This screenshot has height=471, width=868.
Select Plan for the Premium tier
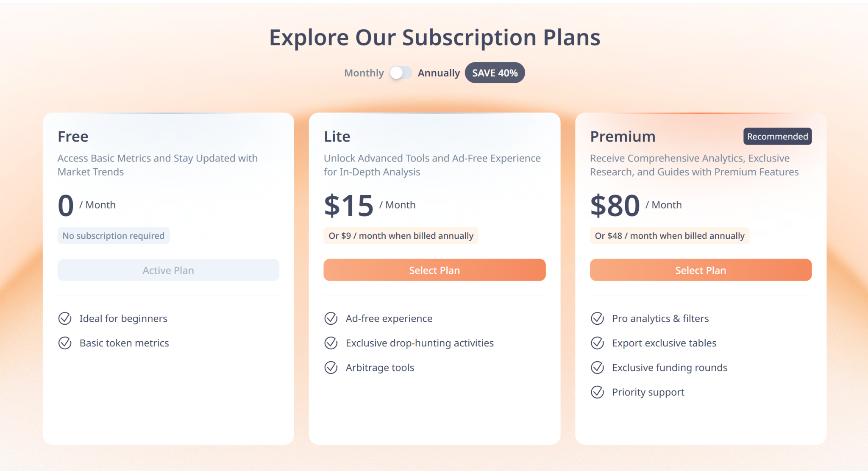[701, 270]
